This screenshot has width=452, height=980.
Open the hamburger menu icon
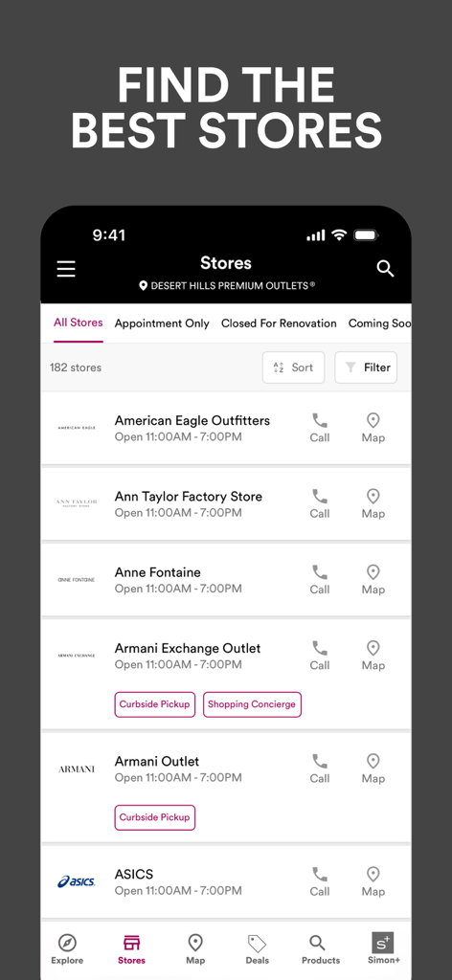click(x=66, y=269)
